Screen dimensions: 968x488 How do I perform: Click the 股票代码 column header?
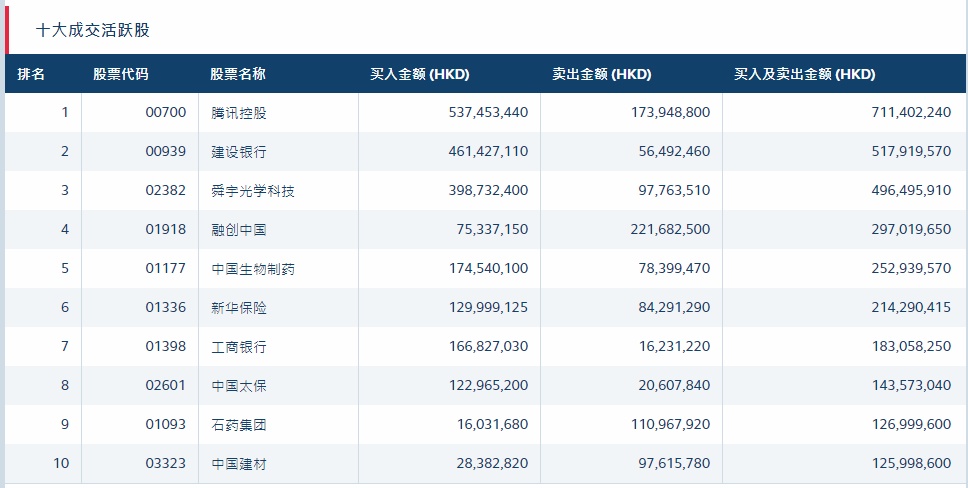tap(120, 75)
